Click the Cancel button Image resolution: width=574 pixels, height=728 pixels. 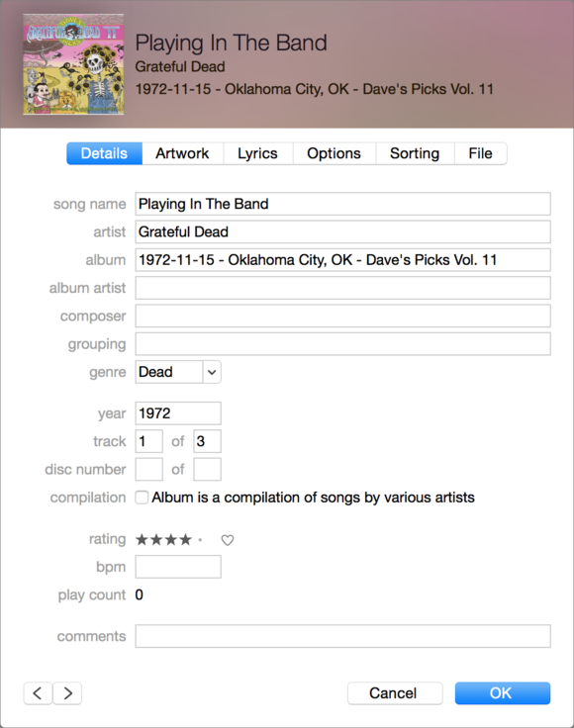pos(395,693)
